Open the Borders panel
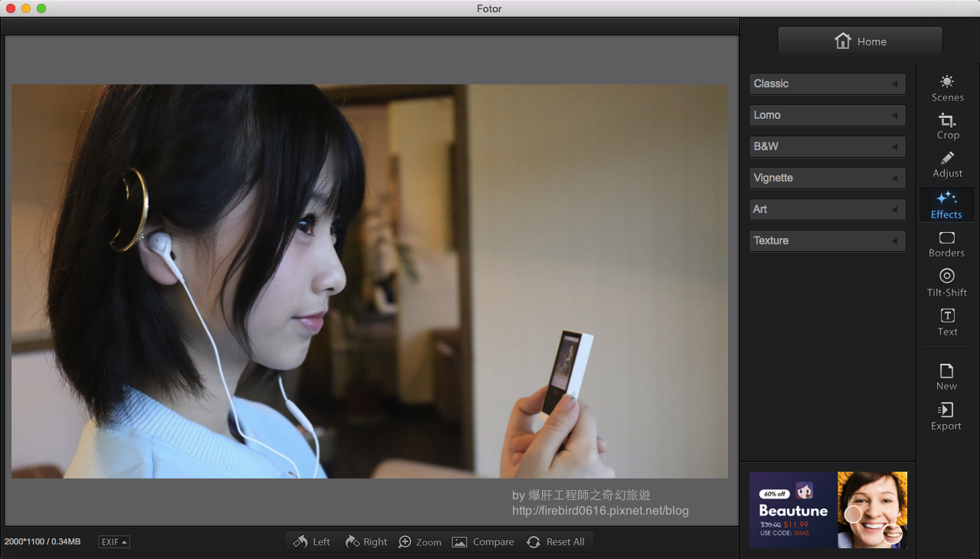 (x=947, y=244)
